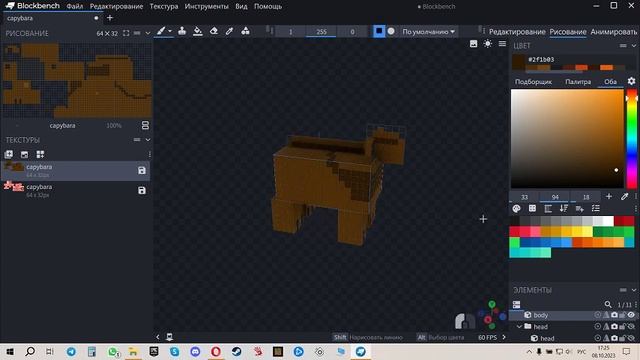Click inside the saturation color picker square
Screen dimensions: 640x360
point(567,138)
